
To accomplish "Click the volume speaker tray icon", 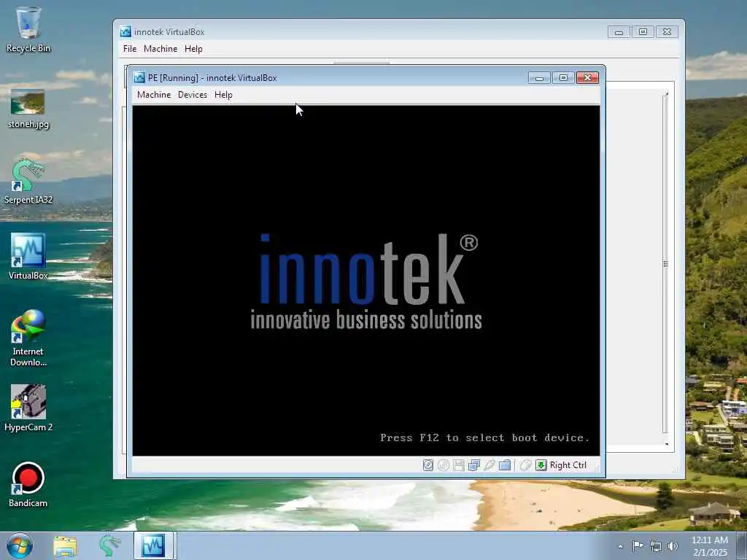I will click(673, 546).
